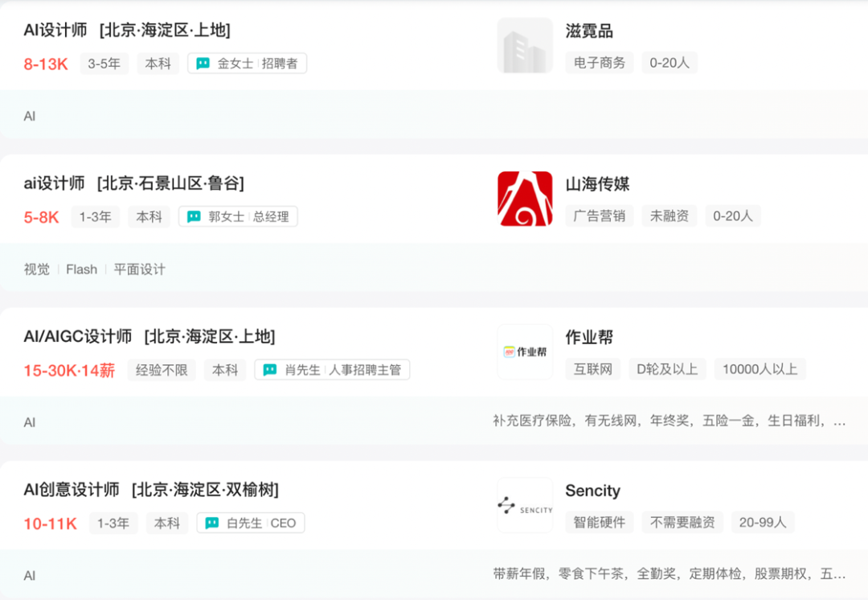The height and width of the screenshot is (600, 868).
Task: Go to the 作业帮 company name
Action: [x=589, y=337]
